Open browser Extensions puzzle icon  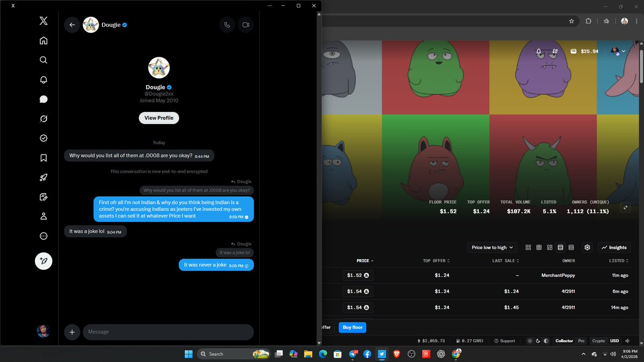pyautogui.click(x=588, y=21)
